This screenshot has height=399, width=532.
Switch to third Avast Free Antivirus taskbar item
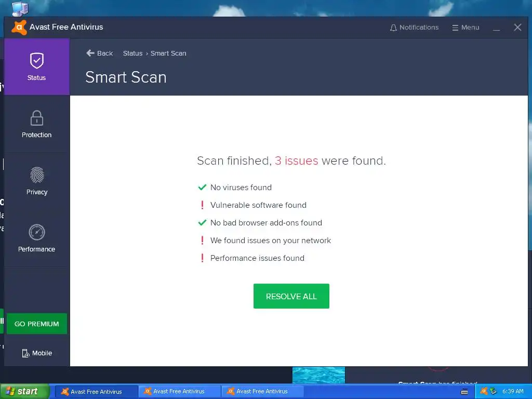(262, 392)
